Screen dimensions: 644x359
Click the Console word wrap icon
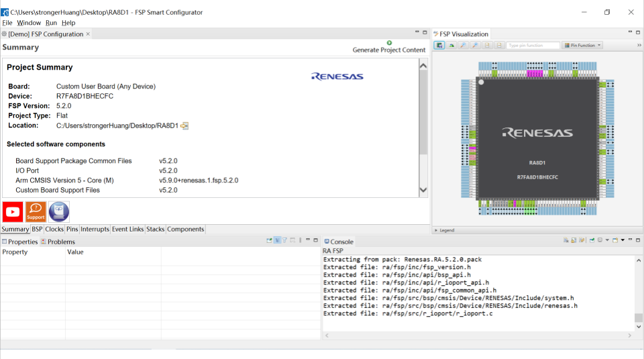582,240
